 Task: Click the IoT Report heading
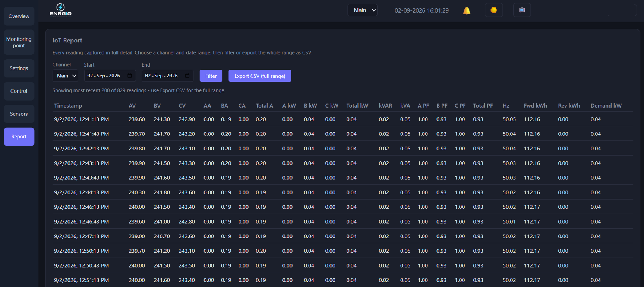(67, 40)
